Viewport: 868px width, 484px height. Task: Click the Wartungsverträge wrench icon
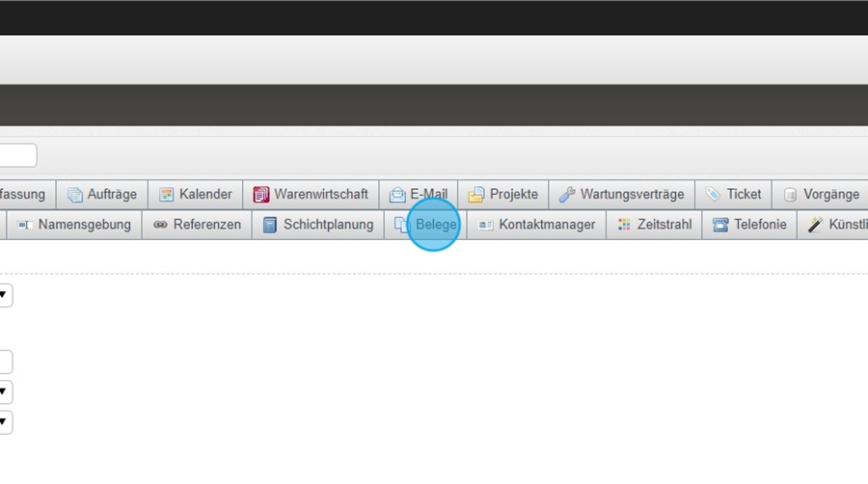click(x=567, y=195)
